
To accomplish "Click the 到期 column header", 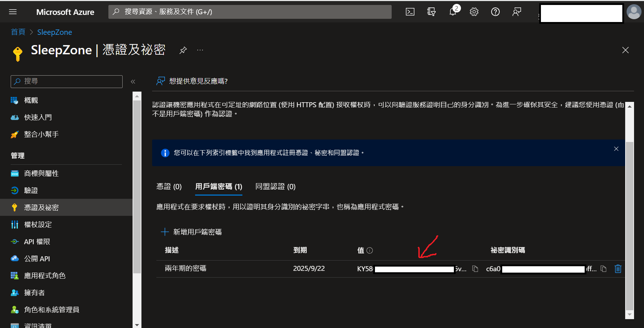I will coord(300,250).
